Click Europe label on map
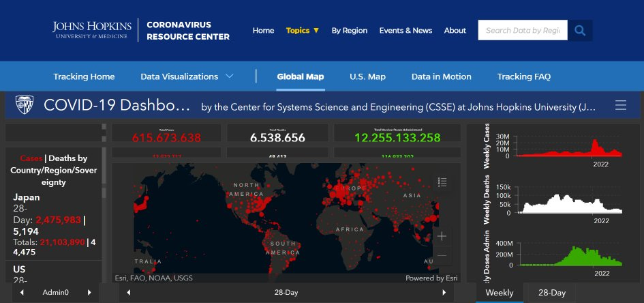This screenshot has width=644, height=303. click(x=350, y=188)
